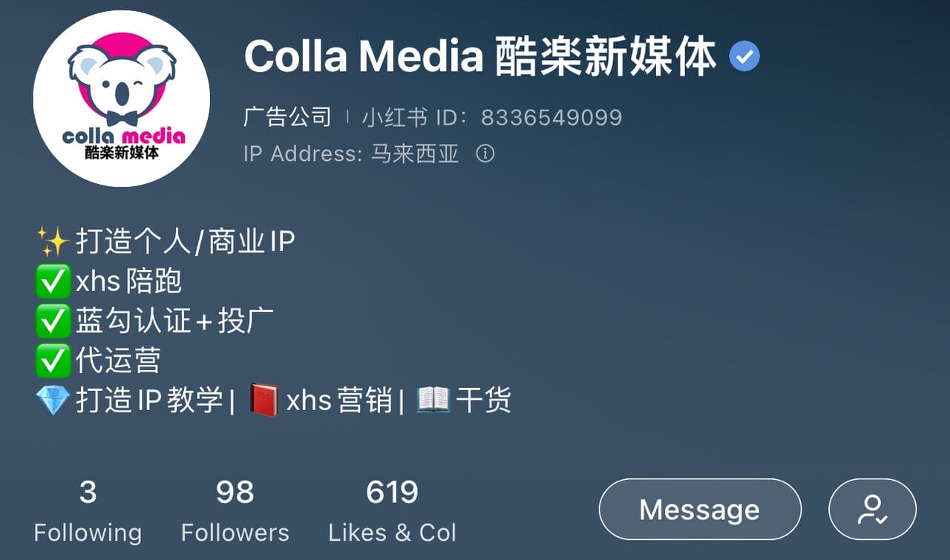
Task: Click the blue verified badge icon
Action: pos(744,56)
